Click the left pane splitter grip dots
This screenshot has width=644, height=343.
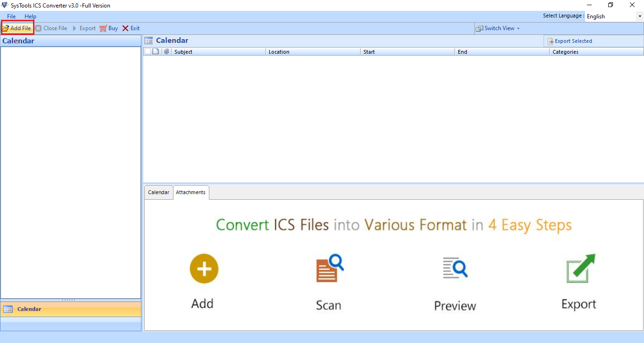coord(69,300)
